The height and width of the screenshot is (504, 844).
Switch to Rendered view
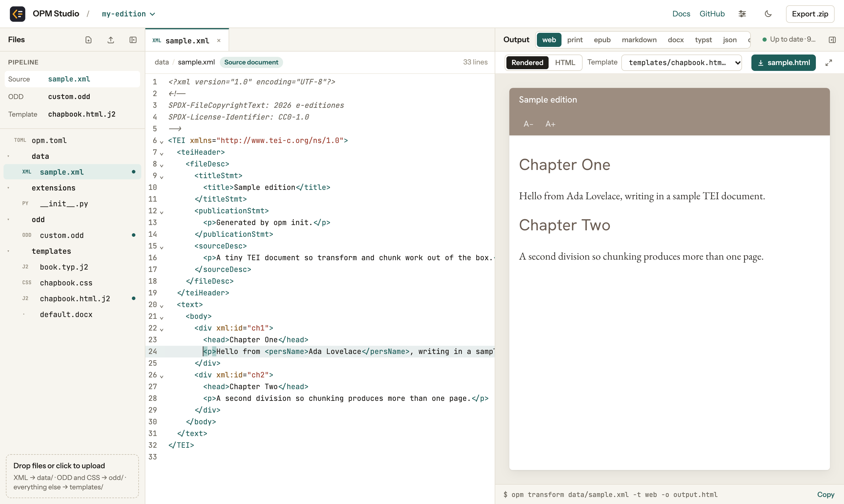point(527,62)
